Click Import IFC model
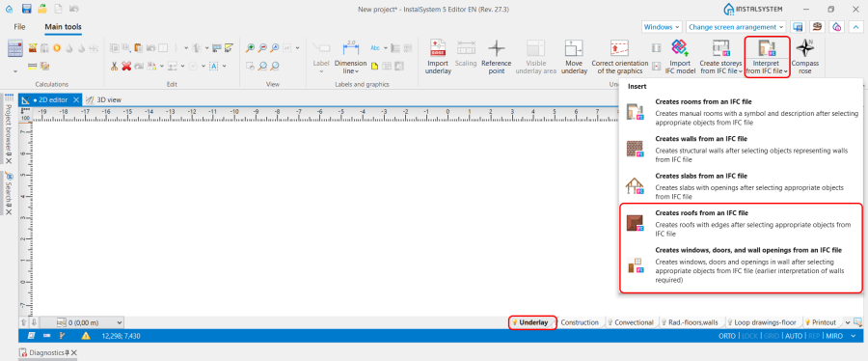 tap(679, 57)
